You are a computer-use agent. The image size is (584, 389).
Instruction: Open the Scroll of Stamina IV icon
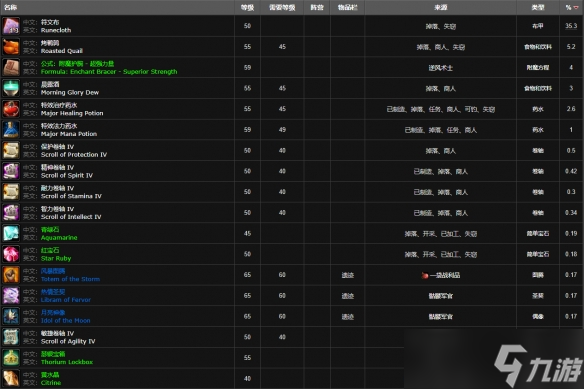pos(11,192)
